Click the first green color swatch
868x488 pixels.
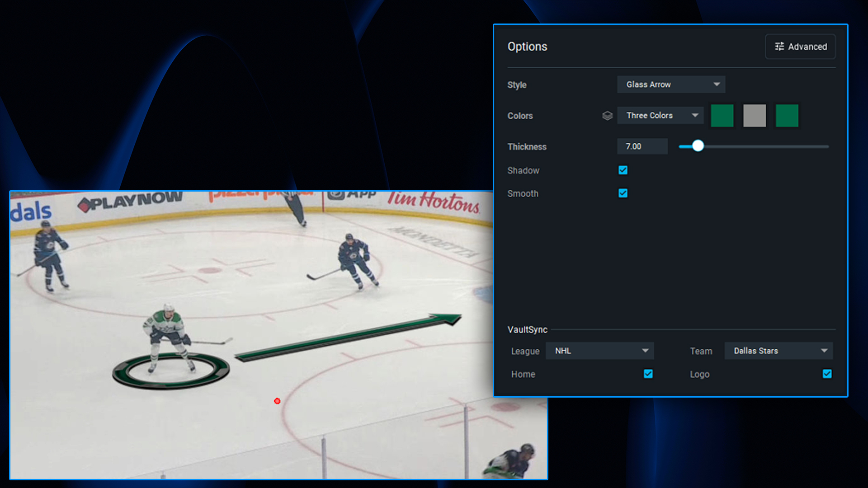coord(722,116)
